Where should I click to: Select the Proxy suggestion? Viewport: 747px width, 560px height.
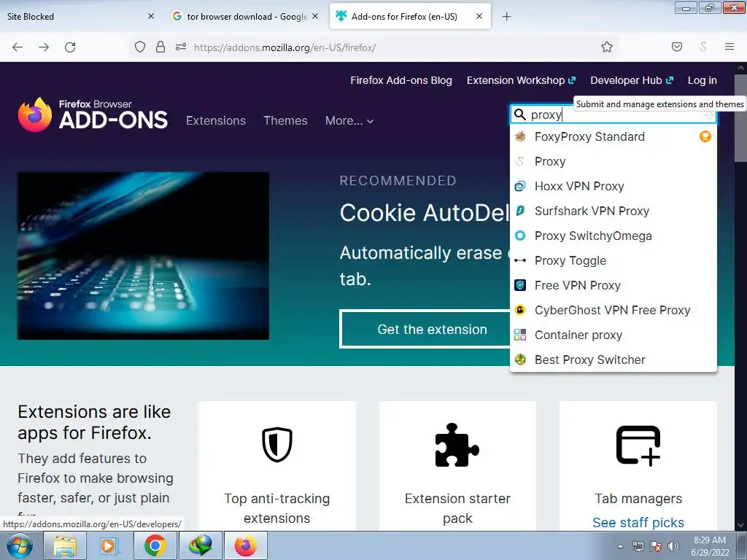click(x=613, y=161)
